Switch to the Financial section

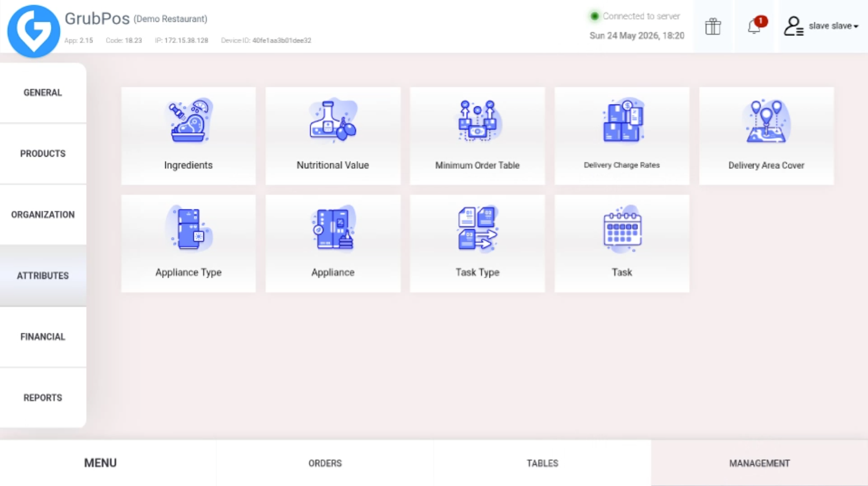click(x=43, y=337)
